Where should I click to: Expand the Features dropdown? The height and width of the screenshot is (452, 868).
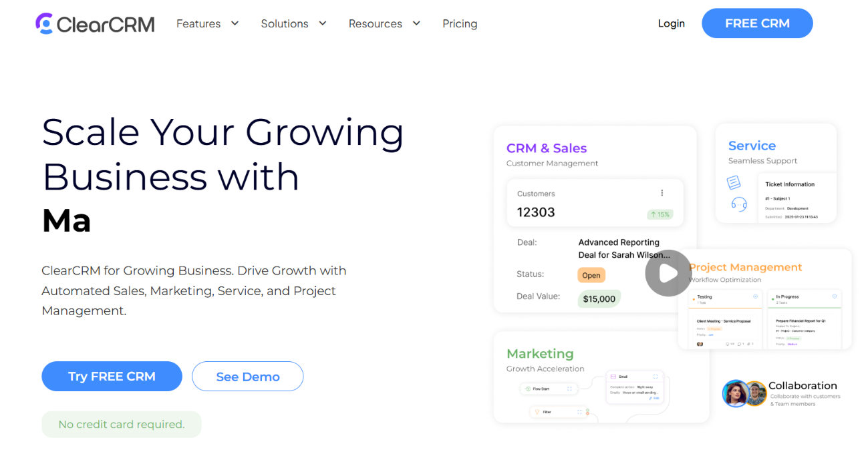[x=207, y=23]
